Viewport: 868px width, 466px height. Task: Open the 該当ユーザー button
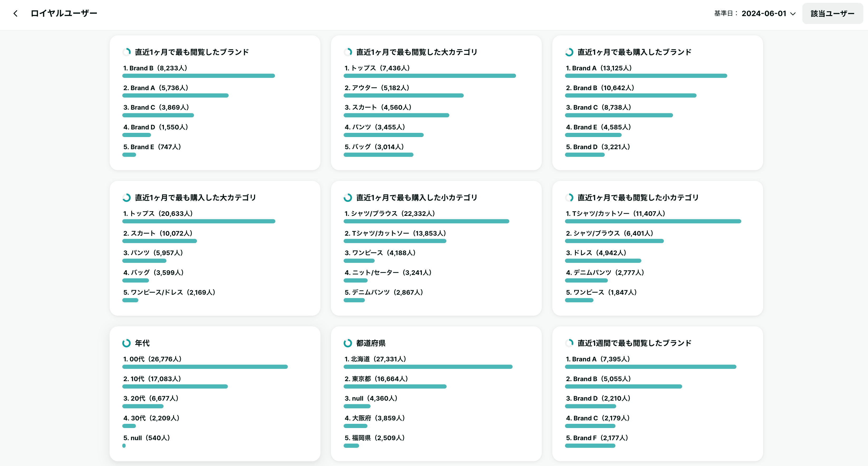[x=832, y=13]
